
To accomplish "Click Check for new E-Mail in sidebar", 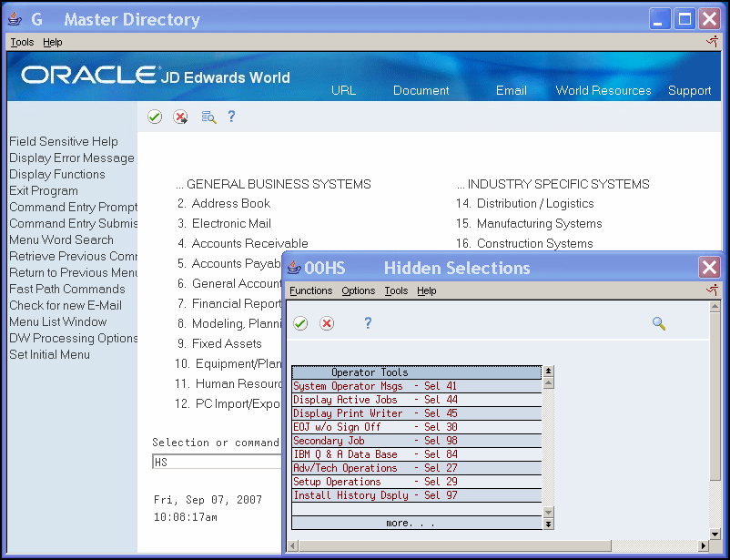I will tap(66, 305).
